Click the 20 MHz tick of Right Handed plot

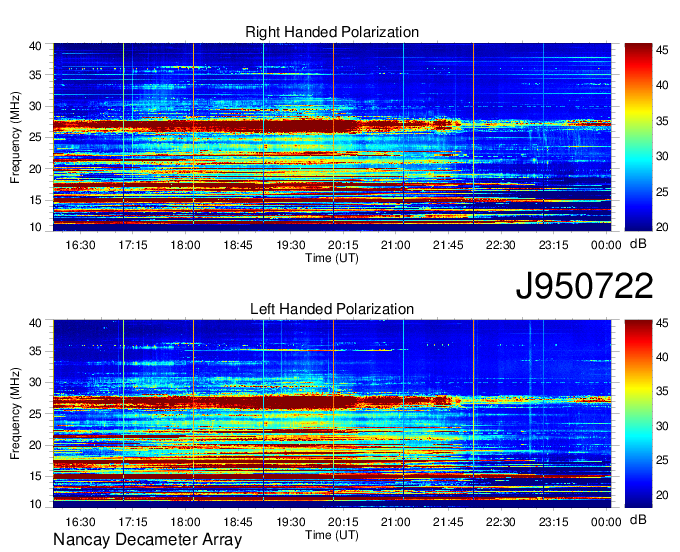35,169
